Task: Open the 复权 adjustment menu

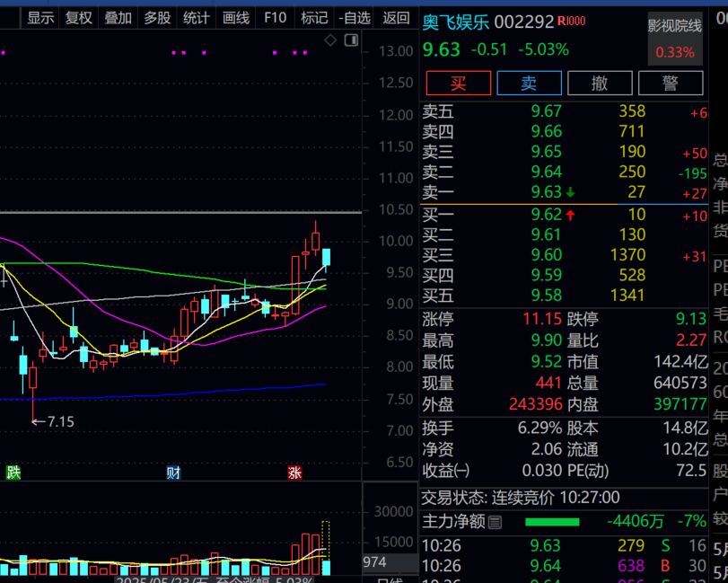Action: [78, 18]
